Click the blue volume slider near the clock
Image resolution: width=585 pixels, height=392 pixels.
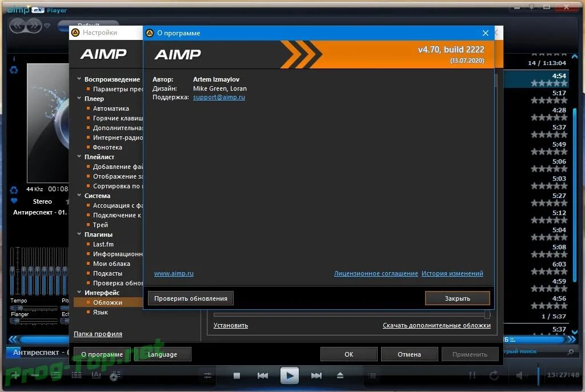click(x=538, y=375)
